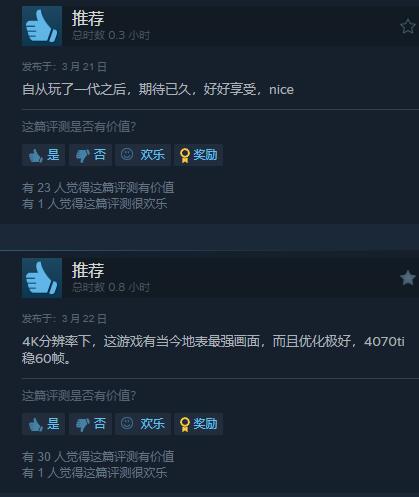Click the thumbs-up recommend icon of second review
The image size is (419, 497).
coord(42,278)
